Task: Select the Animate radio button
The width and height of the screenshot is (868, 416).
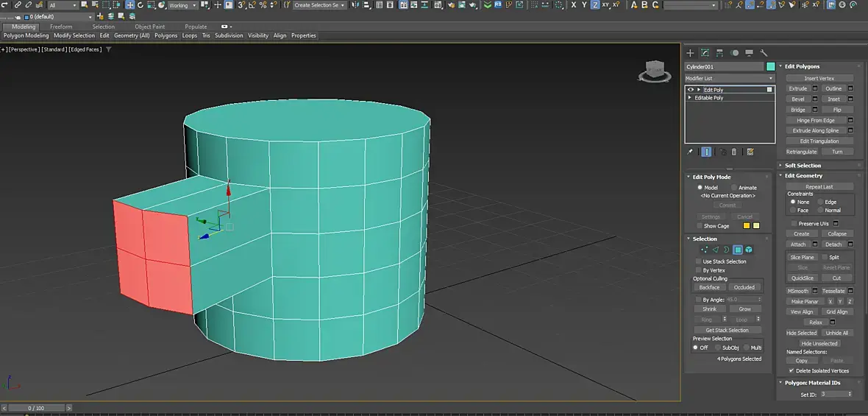Action: pyautogui.click(x=734, y=188)
